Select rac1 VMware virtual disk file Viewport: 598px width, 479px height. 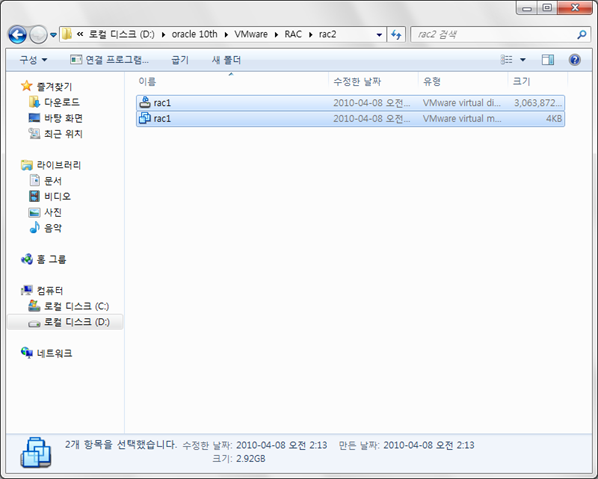(x=350, y=103)
